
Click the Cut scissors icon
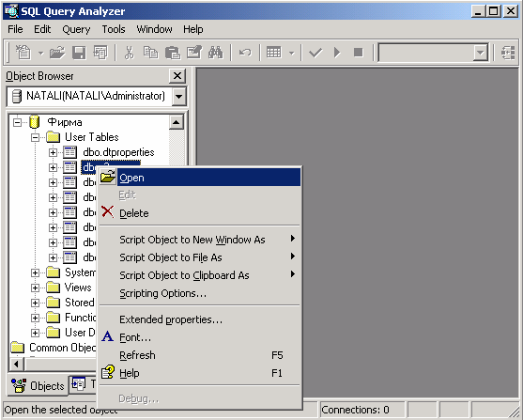pos(129,53)
